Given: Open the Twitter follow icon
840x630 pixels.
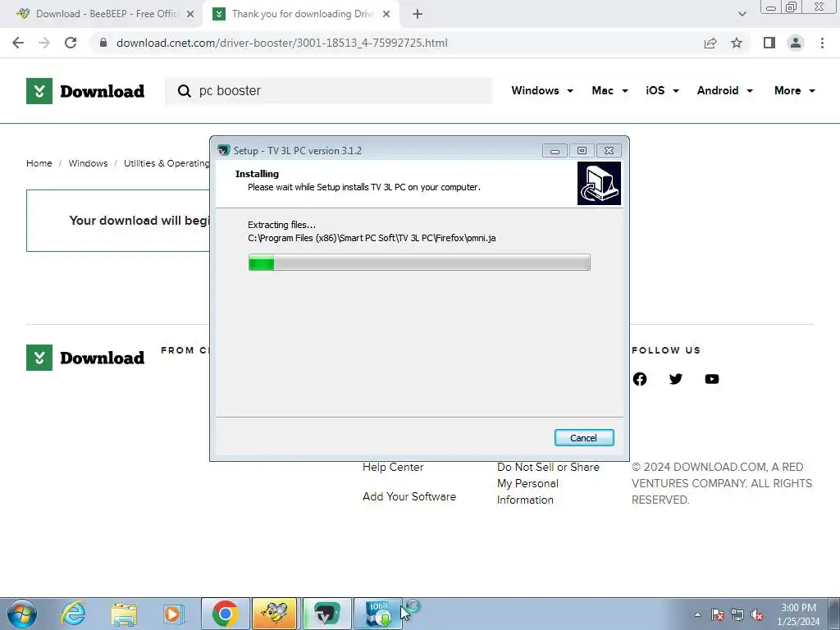Looking at the screenshot, I should [x=676, y=379].
